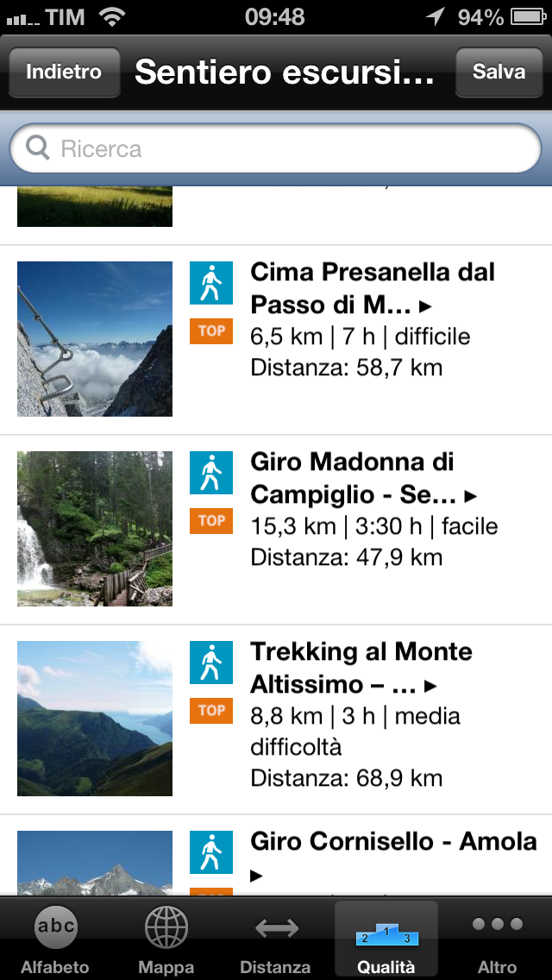Screen dimensions: 552x980
Task: Select the Qualità tab
Action: [386, 939]
